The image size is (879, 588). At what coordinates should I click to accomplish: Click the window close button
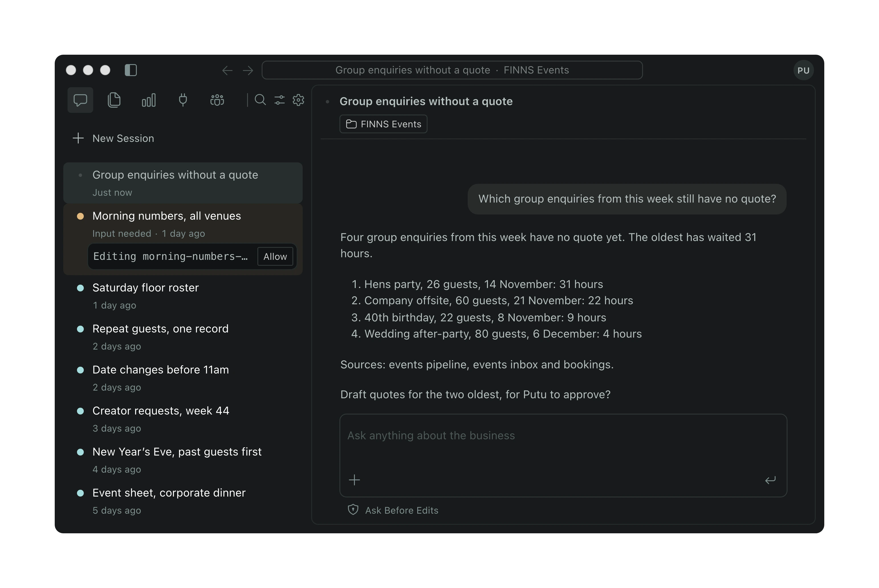[71, 70]
